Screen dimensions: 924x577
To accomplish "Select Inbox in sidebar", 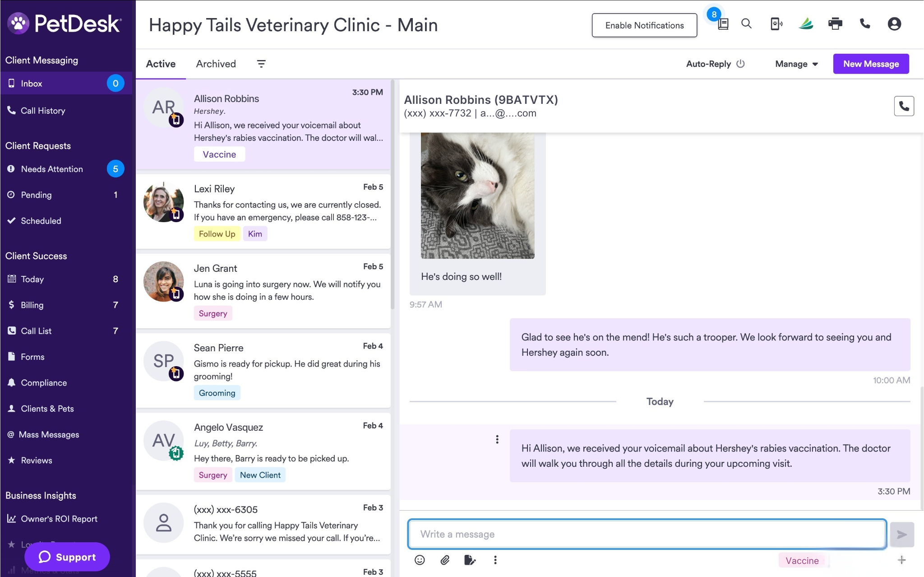I will click(x=66, y=84).
